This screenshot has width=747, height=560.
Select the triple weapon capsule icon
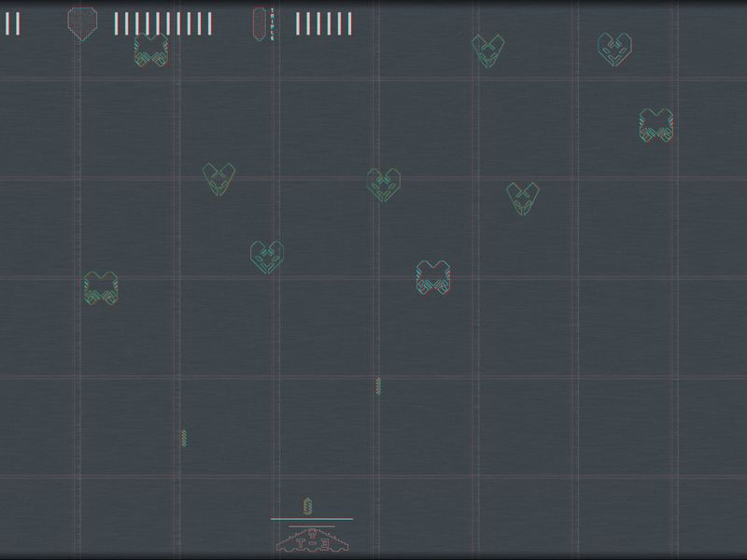click(260, 24)
